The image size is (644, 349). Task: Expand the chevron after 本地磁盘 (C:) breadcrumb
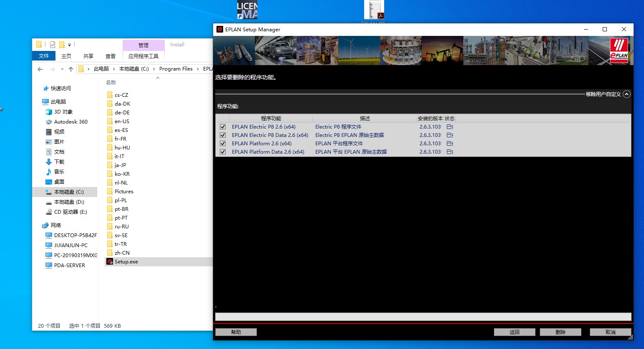[x=154, y=69]
